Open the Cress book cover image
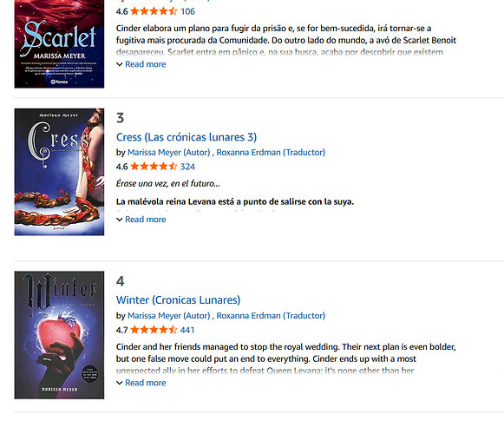This screenshot has width=504, height=434. (x=59, y=172)
